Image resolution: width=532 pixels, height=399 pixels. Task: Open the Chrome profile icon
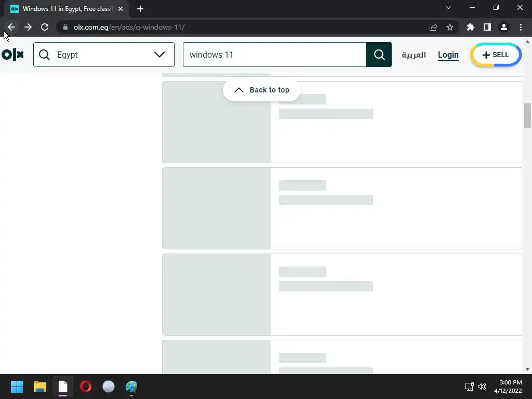(x=504, y=27)
